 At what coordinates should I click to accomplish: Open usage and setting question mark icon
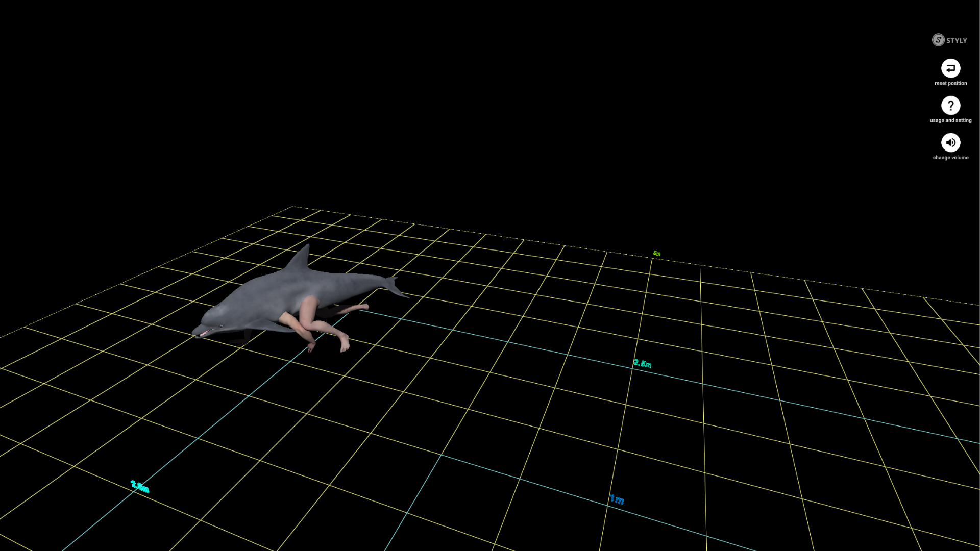coord(950,106)
